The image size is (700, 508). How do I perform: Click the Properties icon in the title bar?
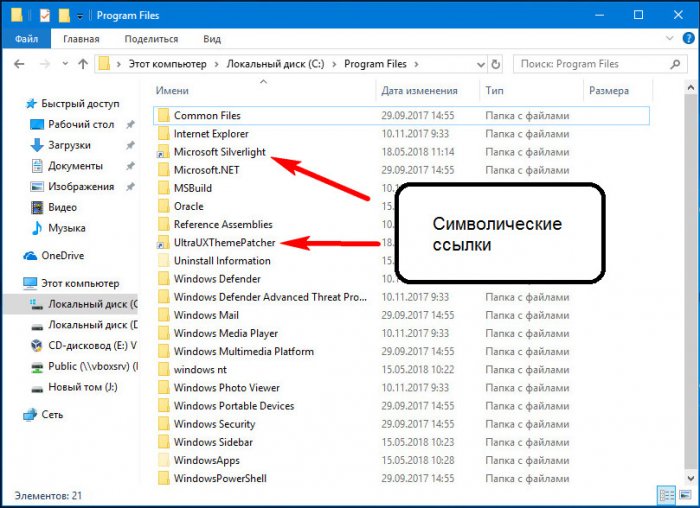[x=44, y=16]
